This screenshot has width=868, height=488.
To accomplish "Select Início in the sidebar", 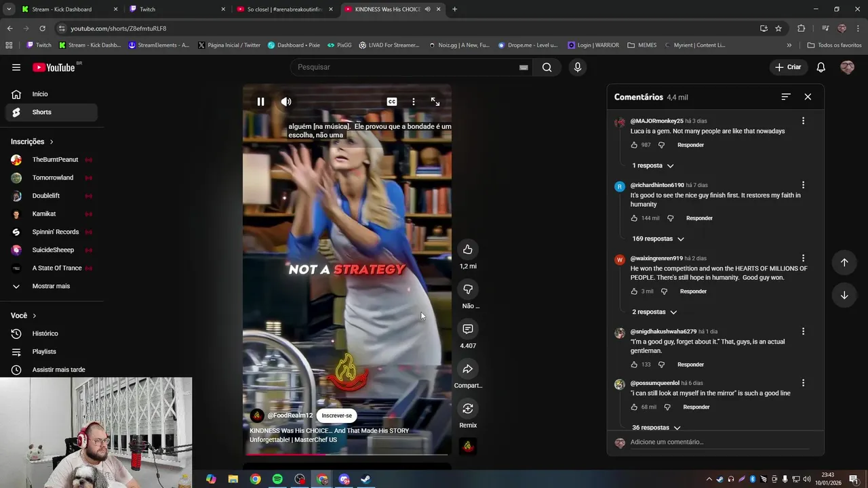I will 52,94.
